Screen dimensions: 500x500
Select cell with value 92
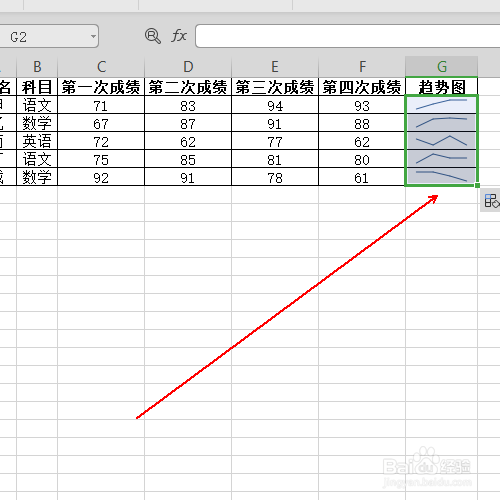tap(101, 177)
